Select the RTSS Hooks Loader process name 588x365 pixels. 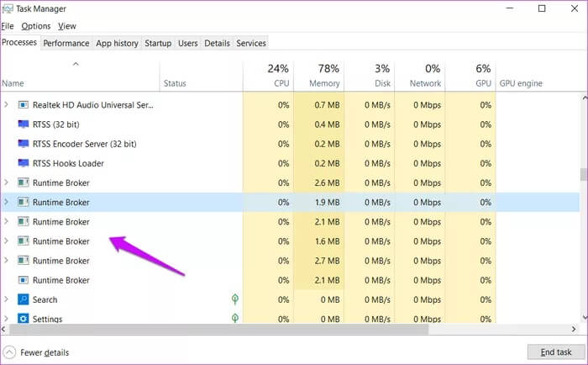tap(68, 163)
